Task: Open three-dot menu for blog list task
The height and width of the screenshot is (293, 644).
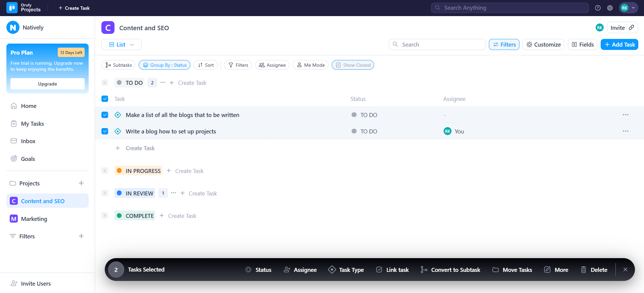Action: (625, 115)
